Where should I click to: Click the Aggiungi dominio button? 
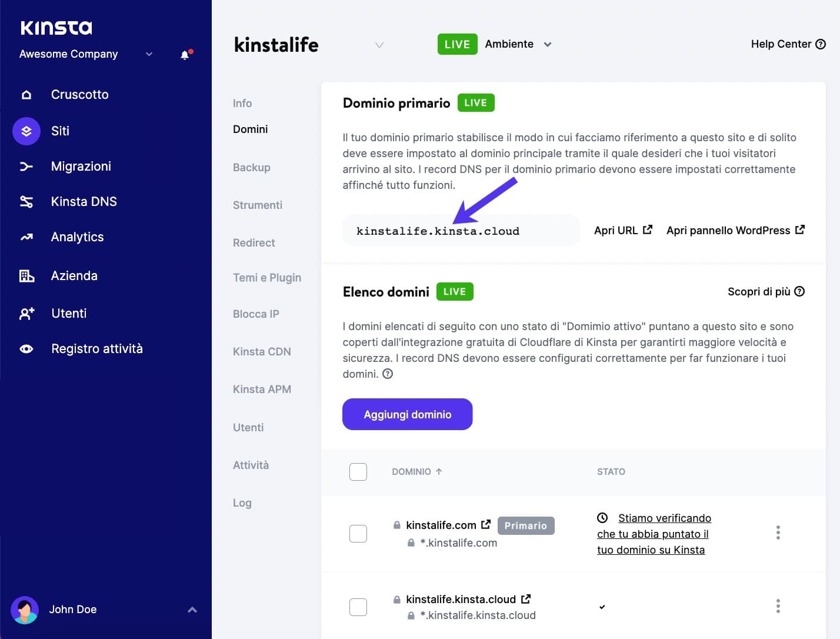point(407,414)
